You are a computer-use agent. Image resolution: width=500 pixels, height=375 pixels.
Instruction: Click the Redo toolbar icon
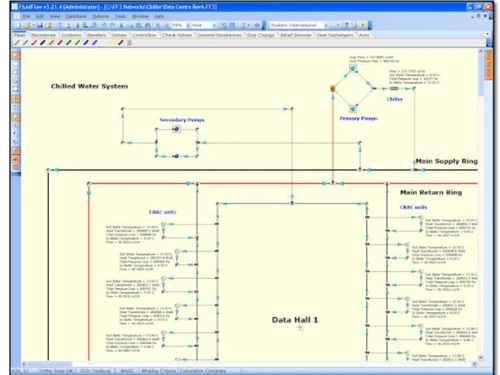pyautogui.click(x=112, y=25)
